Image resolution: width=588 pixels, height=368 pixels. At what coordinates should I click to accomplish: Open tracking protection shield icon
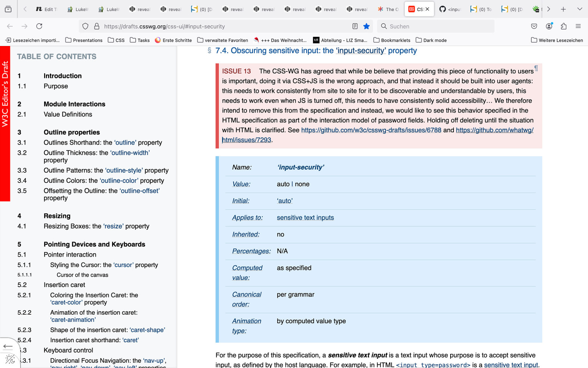pos(85,26)
